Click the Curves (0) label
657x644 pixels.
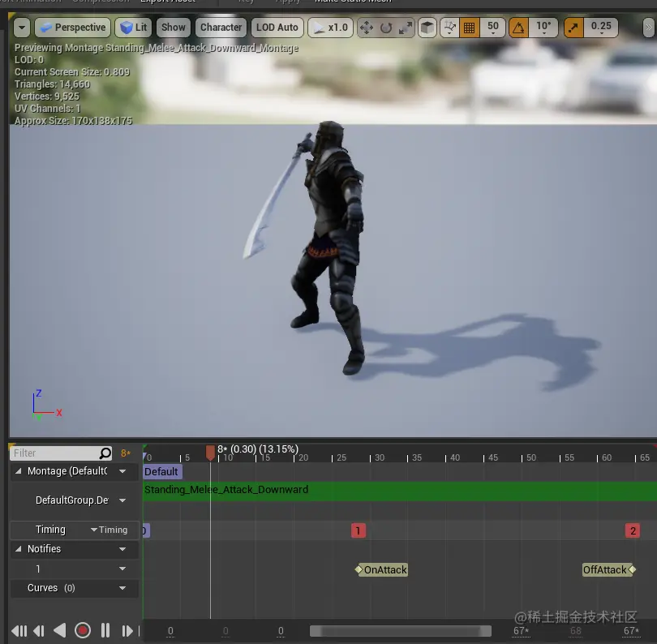click(x=51, y=588)
